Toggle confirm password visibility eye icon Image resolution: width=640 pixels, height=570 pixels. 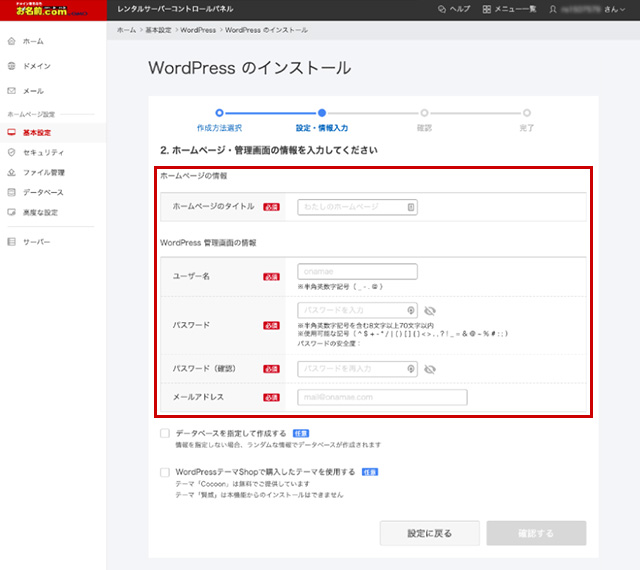coord(430,369)
